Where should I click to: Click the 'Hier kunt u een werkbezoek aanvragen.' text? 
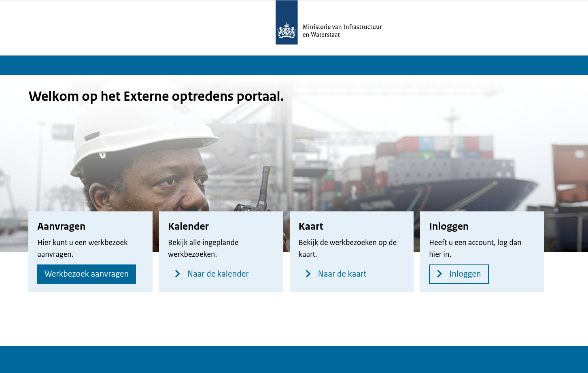pos(83,248)
